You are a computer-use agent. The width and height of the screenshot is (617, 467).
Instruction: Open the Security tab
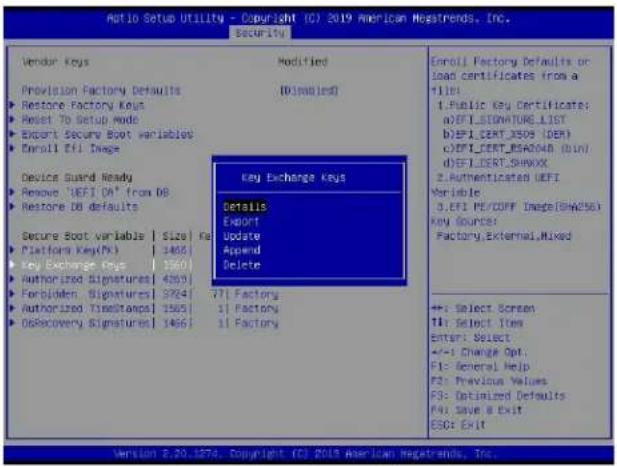260,33
